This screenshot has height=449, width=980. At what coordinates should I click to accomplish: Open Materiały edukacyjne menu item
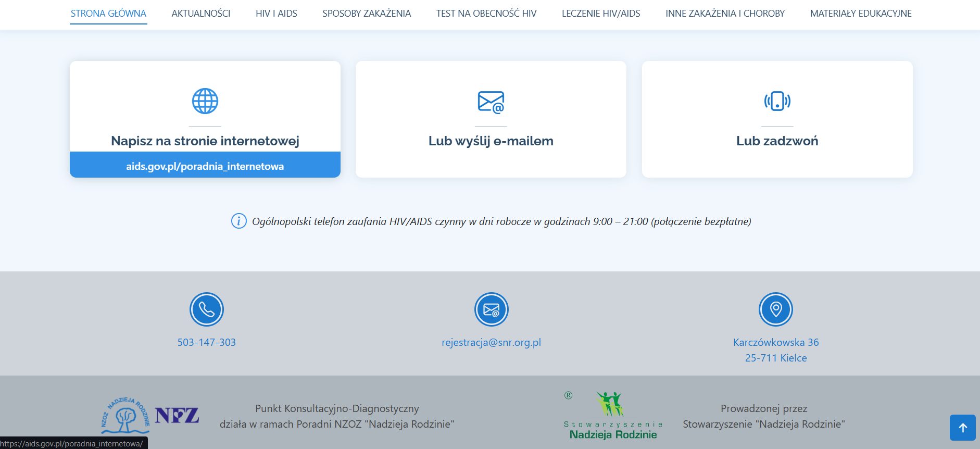861,14
